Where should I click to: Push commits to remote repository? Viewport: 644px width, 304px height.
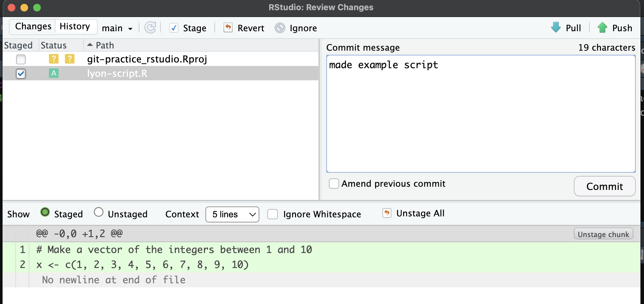pyautogui.click(x=615, y=28)
